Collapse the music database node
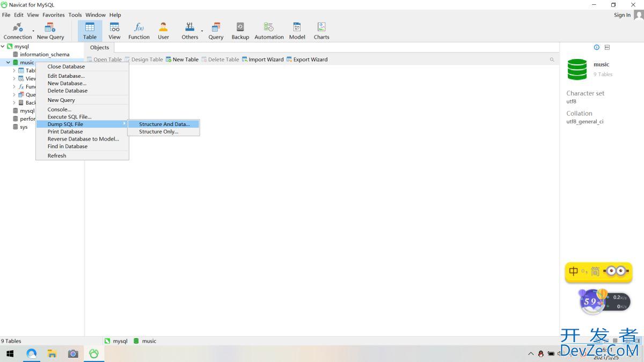Viewport: 644px width, 362px height. pos(8,63)
